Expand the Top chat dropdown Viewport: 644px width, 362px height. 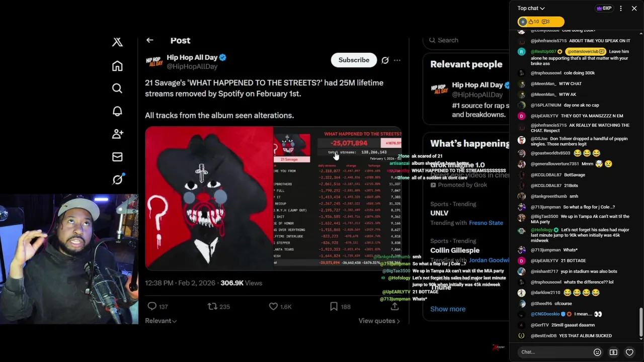(x=531, y=8)
